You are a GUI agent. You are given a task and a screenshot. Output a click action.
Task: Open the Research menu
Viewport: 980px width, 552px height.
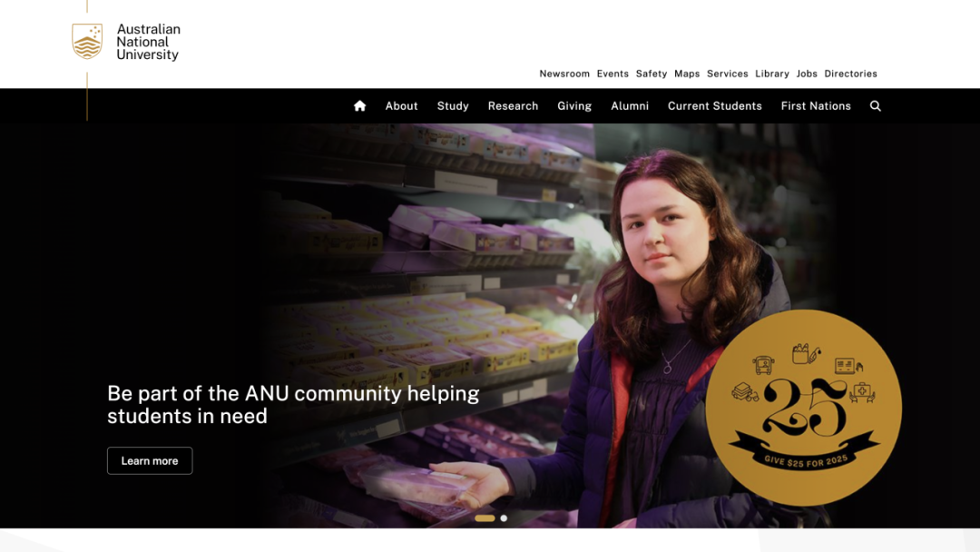[513, 106]
